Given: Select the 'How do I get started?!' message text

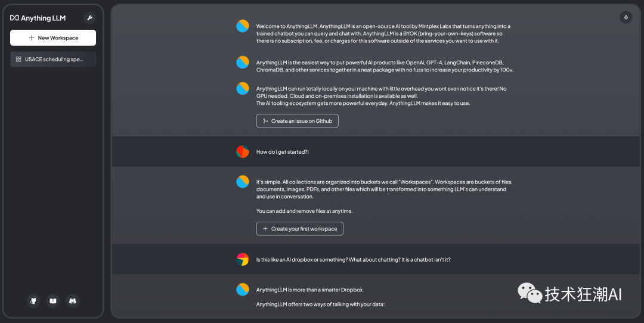Looking at the screenshot, I should [283, 152].
